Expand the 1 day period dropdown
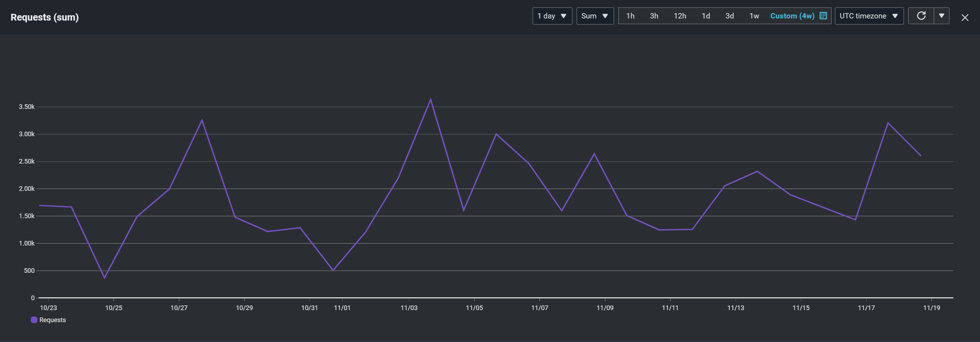 pos(552,16)
